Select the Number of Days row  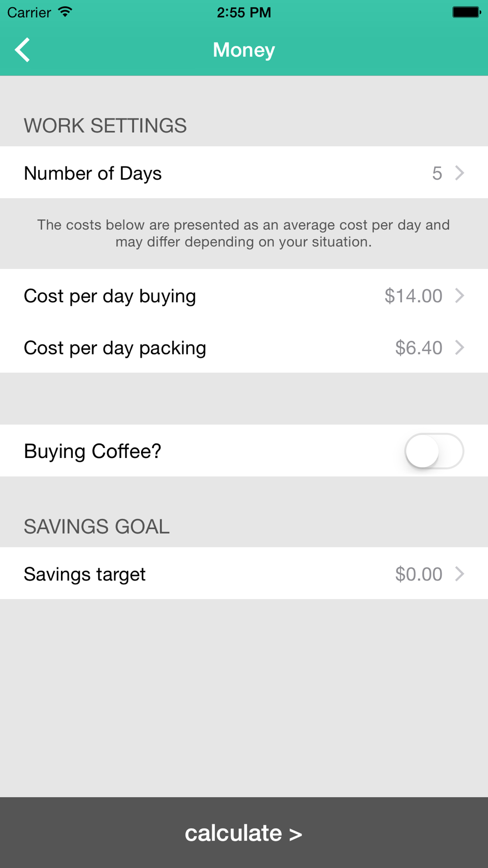pos(244,172)
